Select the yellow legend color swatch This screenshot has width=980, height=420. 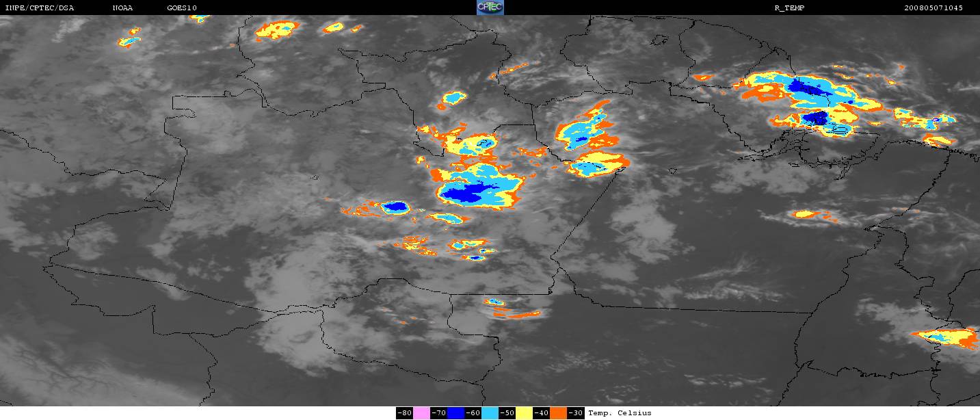[525, 413]
